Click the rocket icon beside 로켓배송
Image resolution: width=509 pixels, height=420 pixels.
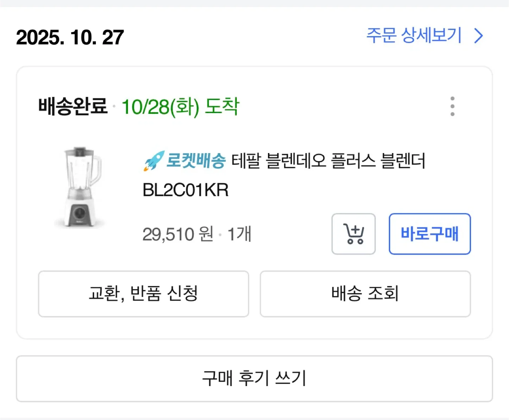click(154, 161)
